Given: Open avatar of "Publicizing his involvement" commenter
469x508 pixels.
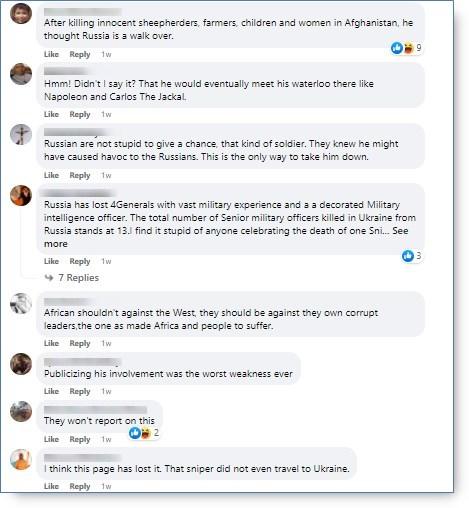Looking at the screenshot, I should pyautogui.click(x=21, y=364).
